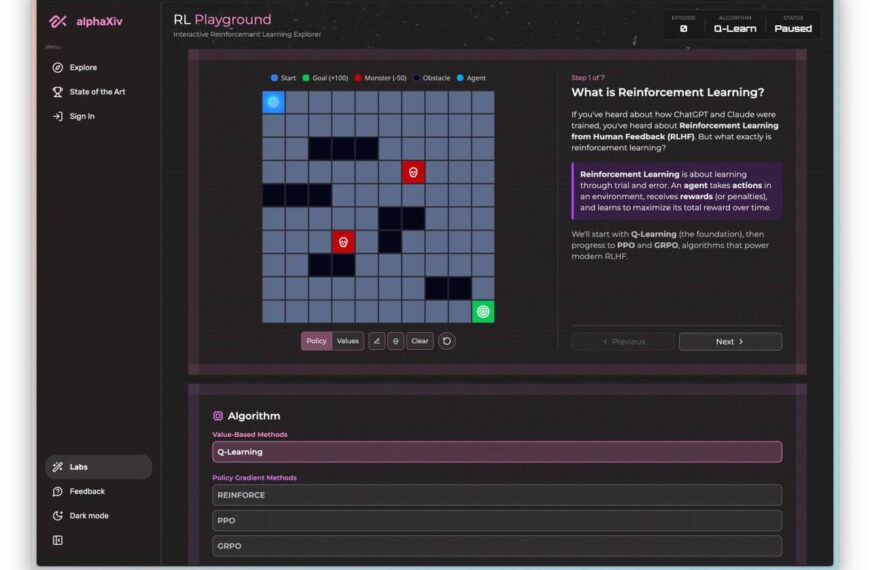Viewport: 870px width, 570px height.
Task: Open State of the Art page
Action: (97, 92)
